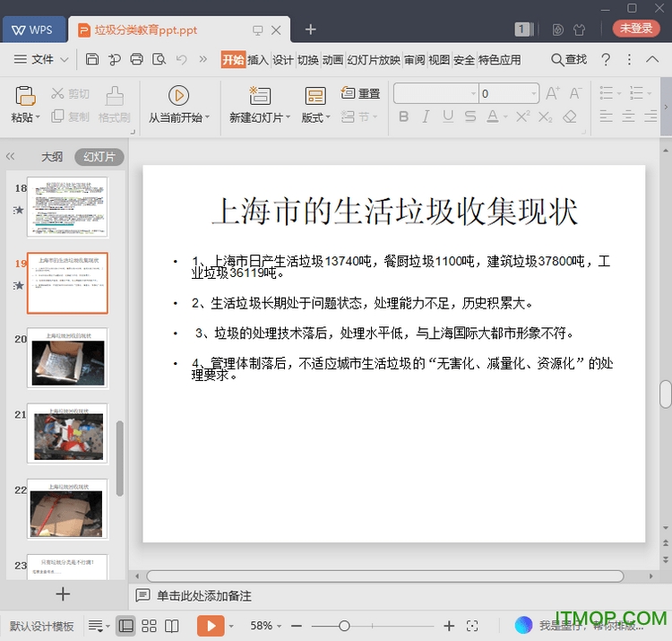This screenshot has width=672, height=641.
Task: Click the Paste clipboard icon
Action: point(25,96)
